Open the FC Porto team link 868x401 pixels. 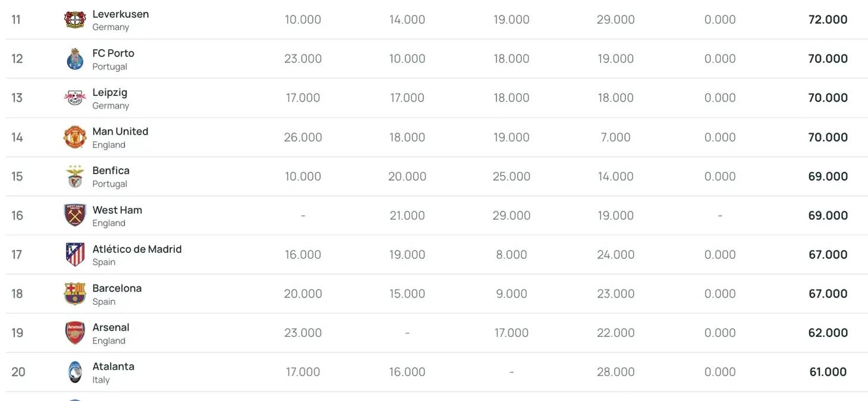point(113,53)
